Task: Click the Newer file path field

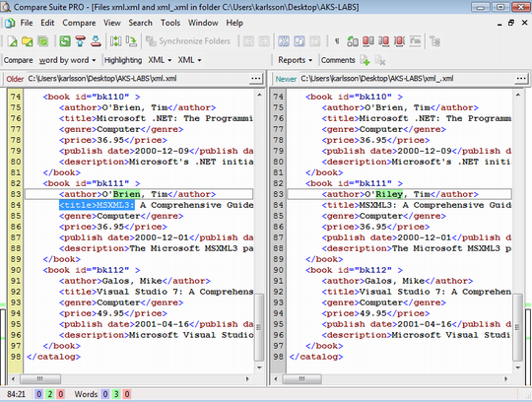Action: pos(407,79)
